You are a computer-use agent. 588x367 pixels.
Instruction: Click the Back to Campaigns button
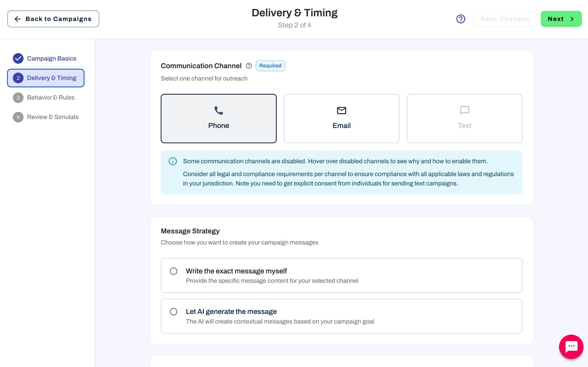[x=53, y=19]
